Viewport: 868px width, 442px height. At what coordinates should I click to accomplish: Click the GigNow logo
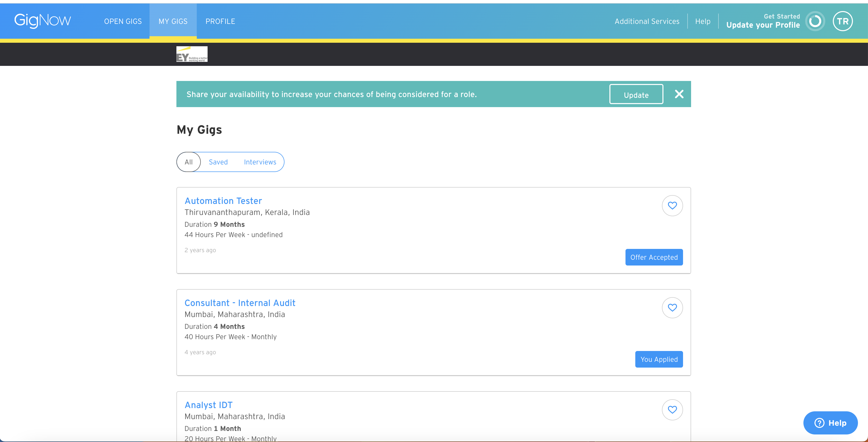pyautogui.click(x=42, y=21)
